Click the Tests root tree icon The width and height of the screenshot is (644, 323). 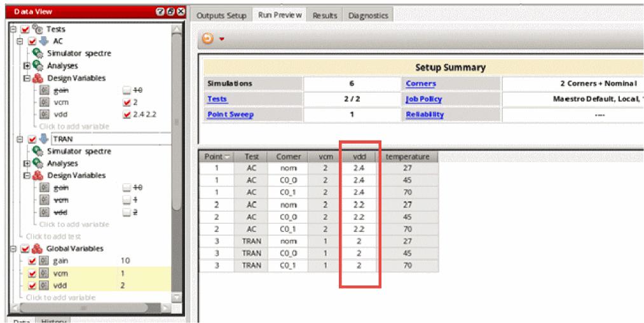[38, 29]
